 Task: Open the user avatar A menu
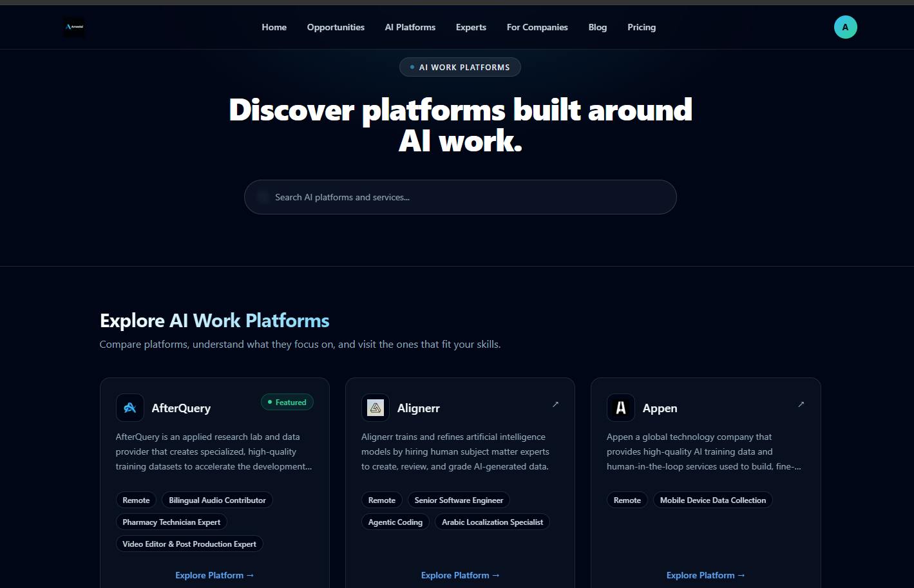[x=845, y=27]
